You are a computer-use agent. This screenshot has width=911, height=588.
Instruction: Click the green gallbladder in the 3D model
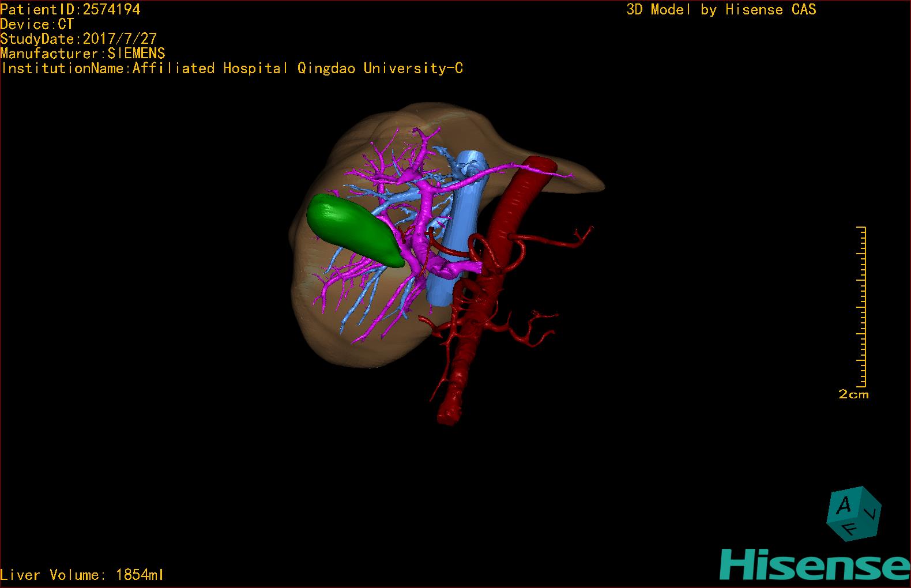[356, 229]
